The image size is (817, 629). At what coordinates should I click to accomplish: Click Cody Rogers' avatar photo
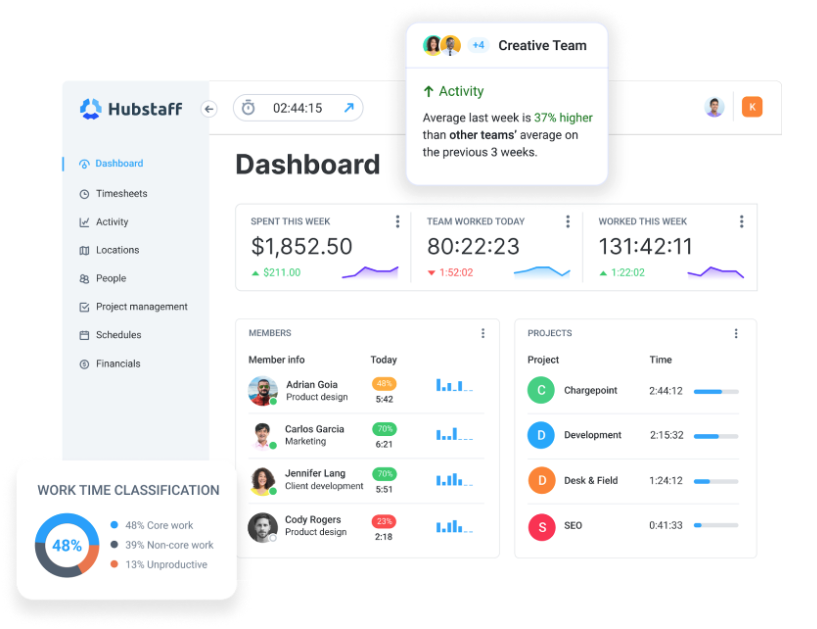coord(263,527)
